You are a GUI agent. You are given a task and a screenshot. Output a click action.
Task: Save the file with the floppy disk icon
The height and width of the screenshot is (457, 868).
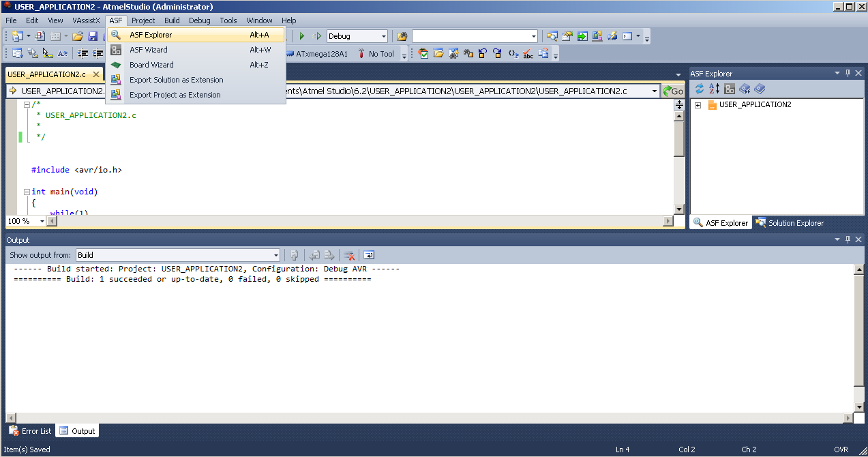[x=93, y=36]
